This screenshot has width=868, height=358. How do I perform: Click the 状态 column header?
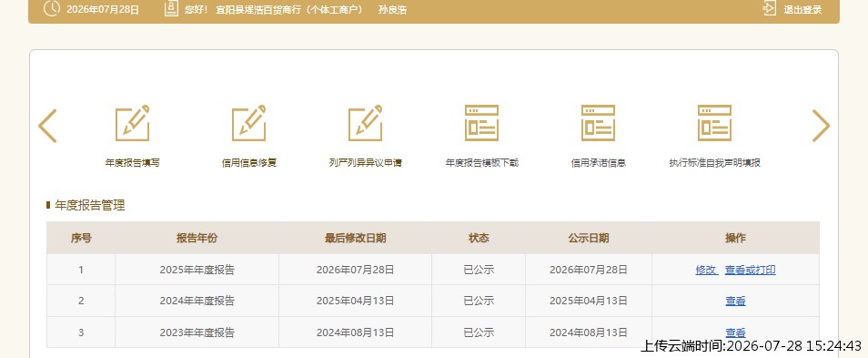pyautogui.click(x=479, y=239)
